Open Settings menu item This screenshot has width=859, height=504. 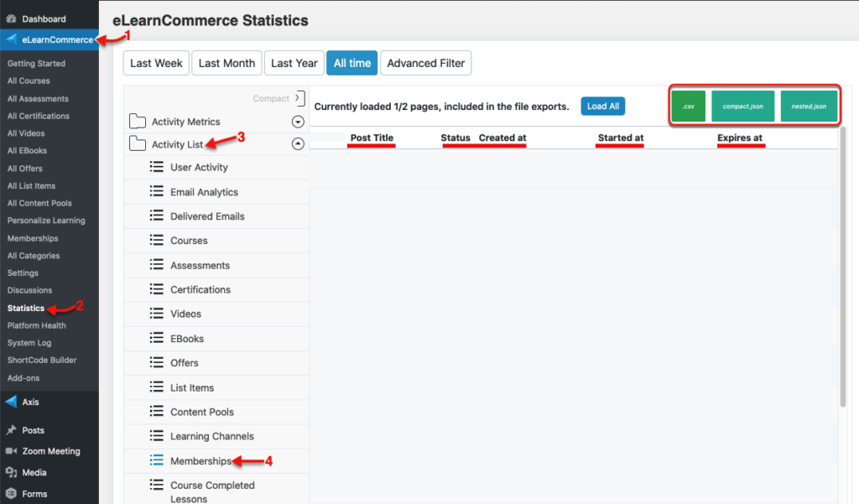[x=23, y=273]
